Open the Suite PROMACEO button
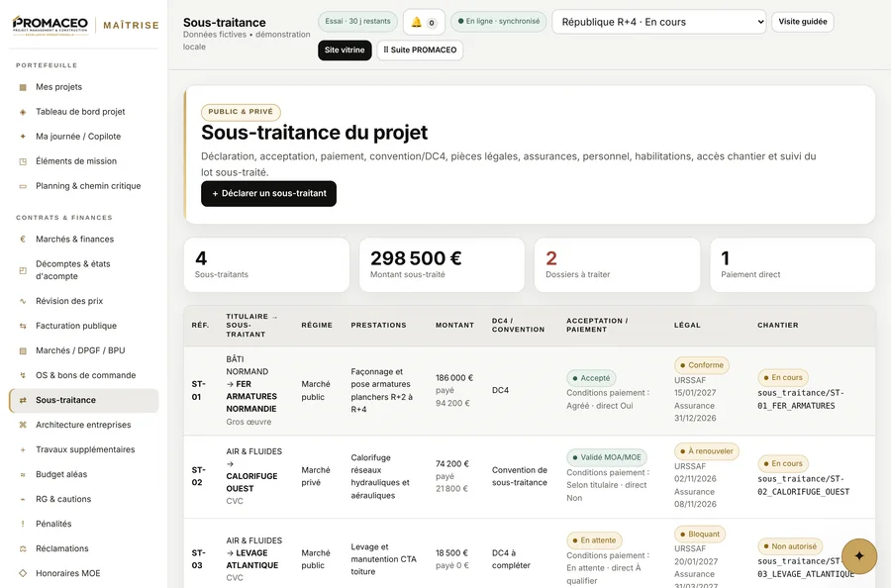The height and width of the screenshot is (588, 891). tap(420, 50)
